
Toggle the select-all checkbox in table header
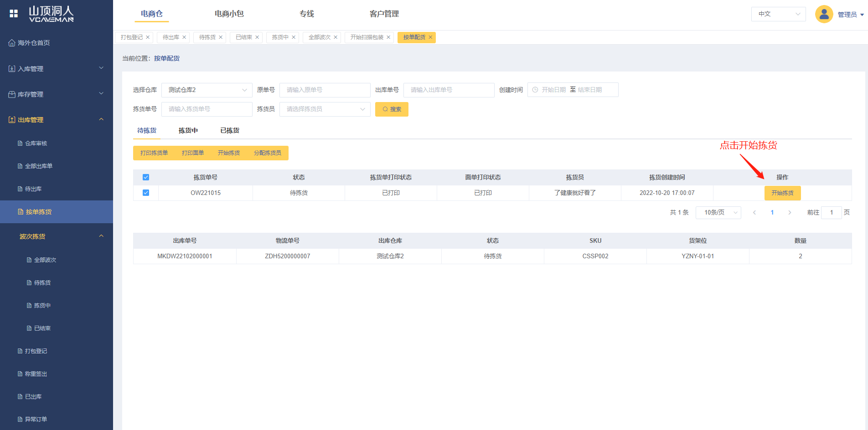click(146, 177)
